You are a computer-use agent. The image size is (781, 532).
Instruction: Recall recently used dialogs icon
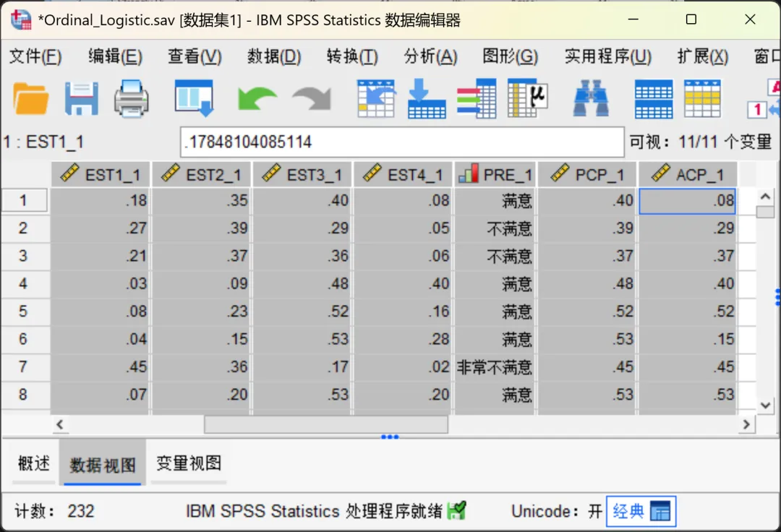point(195,98)
